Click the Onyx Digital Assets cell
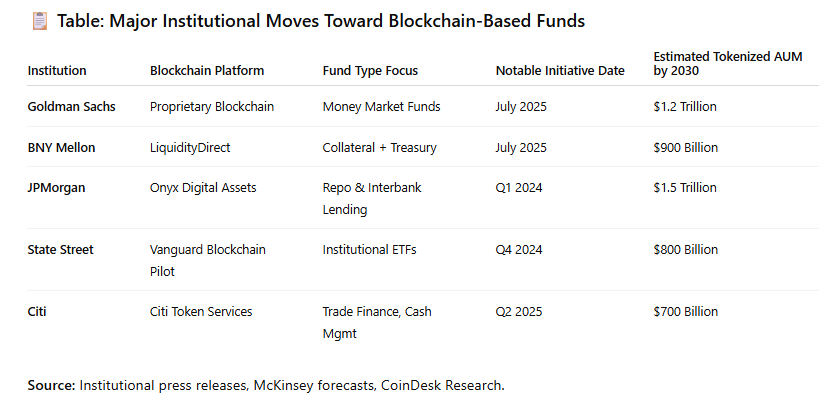823x416 pixels. (203, 190)
